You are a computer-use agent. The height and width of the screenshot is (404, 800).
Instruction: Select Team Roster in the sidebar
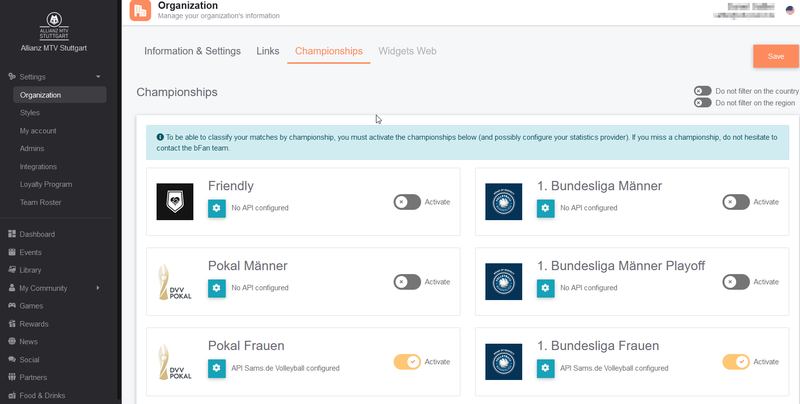[41, 202]
